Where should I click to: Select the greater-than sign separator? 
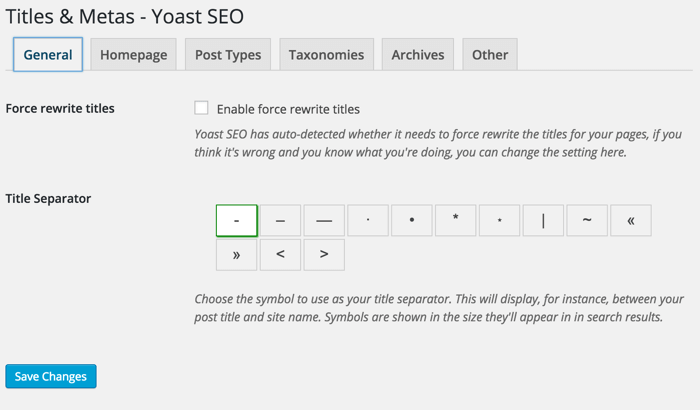tap(324, 255)
